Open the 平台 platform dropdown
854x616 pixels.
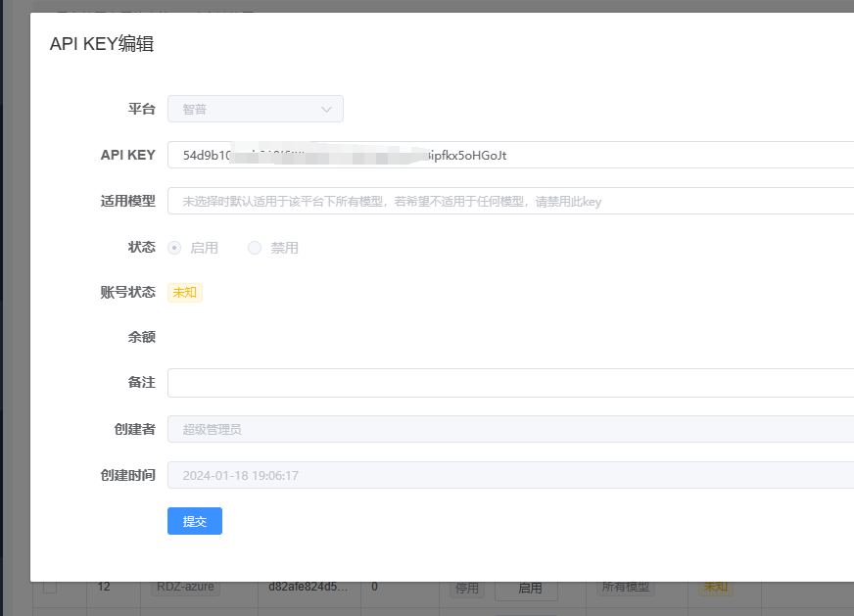(256, 109)
